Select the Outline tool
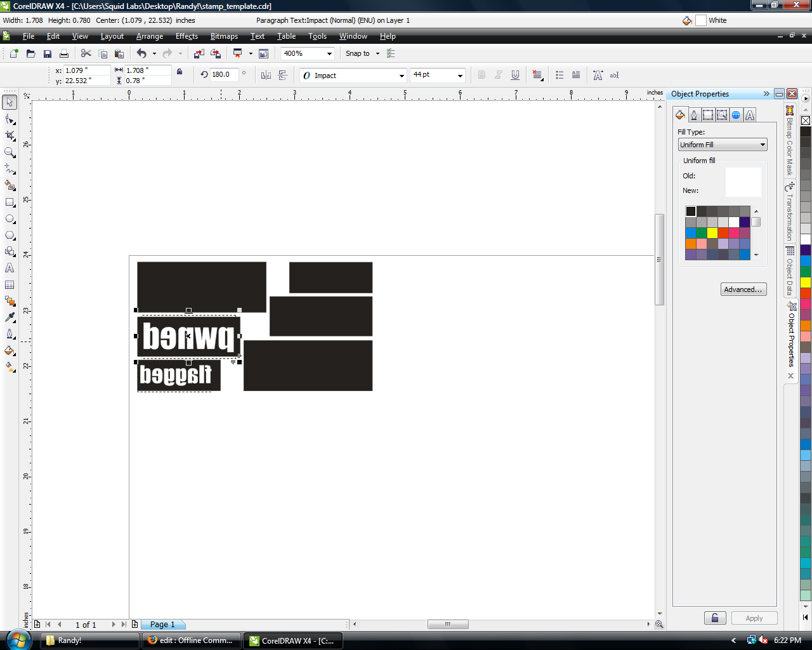The width and height of the screenshot is (812, 650). pos(10,334)
